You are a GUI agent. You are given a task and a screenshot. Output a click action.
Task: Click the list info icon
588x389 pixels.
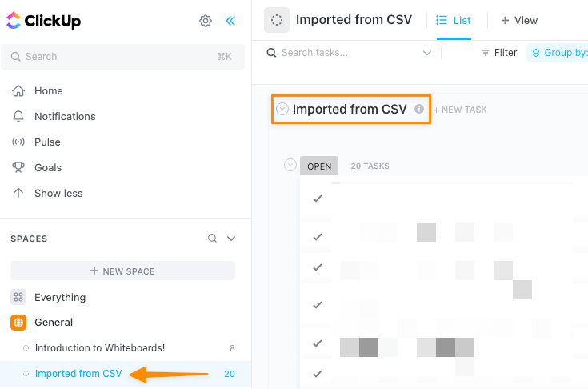[419, 109]
